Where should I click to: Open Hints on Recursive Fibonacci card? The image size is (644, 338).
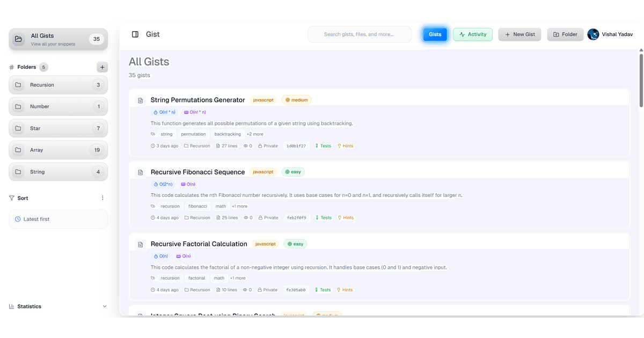[345, 218]
